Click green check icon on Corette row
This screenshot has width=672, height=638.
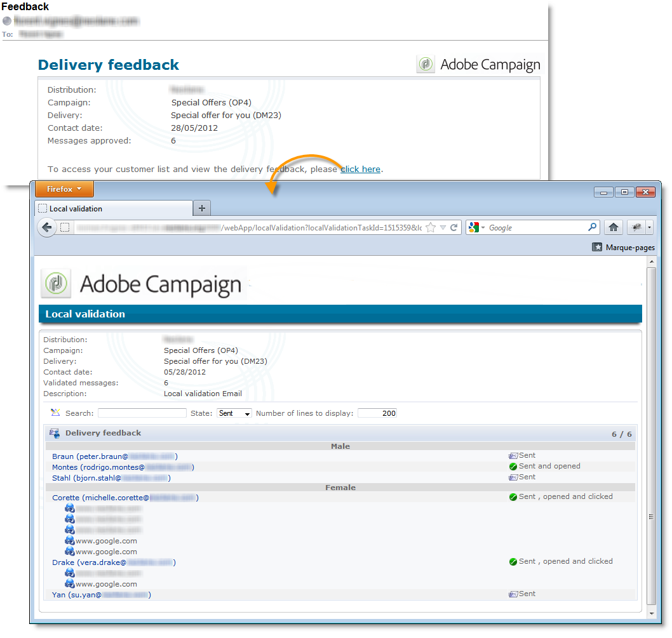point(513,497)
